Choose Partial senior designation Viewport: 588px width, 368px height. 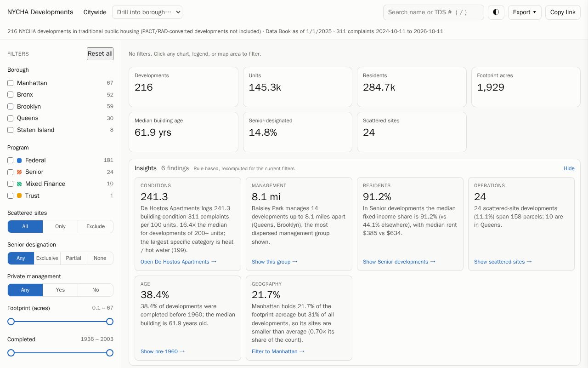click(x=73, y=258)
